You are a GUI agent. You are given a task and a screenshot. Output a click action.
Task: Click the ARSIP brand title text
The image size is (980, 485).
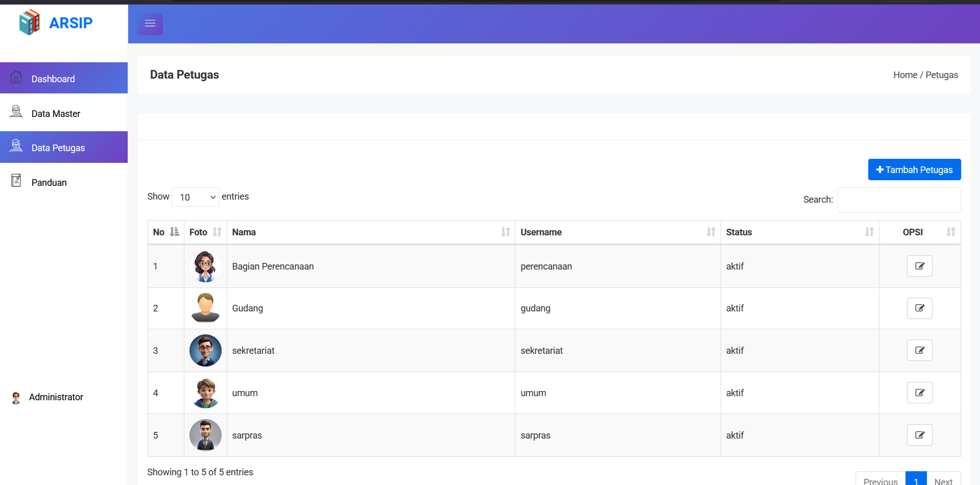(x=71, y=23)
